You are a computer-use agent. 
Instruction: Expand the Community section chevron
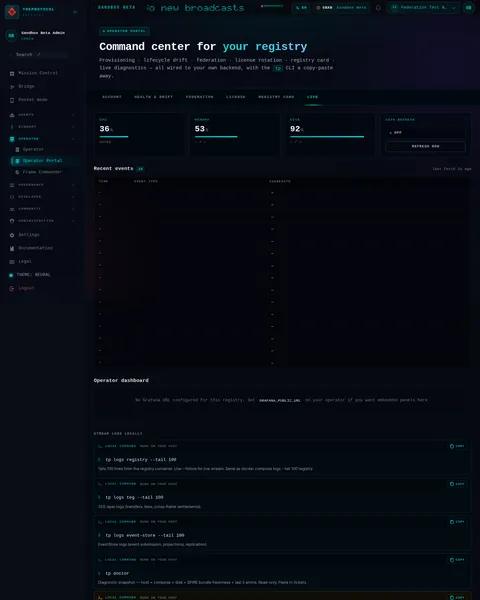tap(73, 209)
